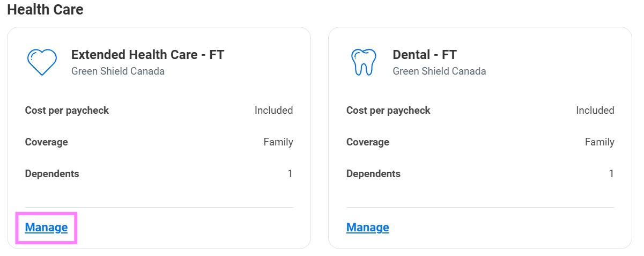The height and width of the screenshot is (256, 644).
Task: Click the Included value in Dental card
Action: coord(595,111)
